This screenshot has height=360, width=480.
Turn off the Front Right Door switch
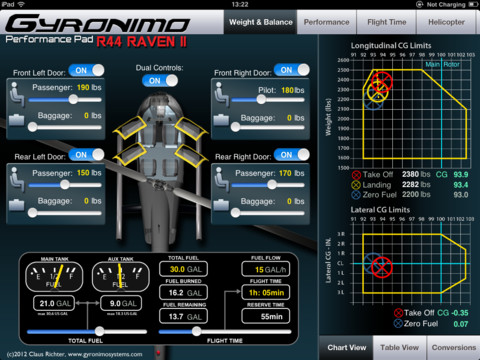(292, 70)
